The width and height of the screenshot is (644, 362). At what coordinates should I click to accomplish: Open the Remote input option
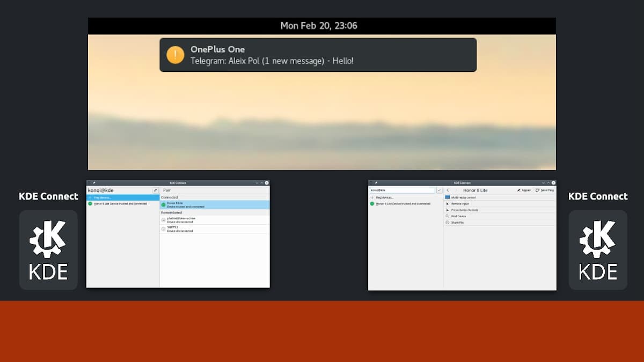460,204
